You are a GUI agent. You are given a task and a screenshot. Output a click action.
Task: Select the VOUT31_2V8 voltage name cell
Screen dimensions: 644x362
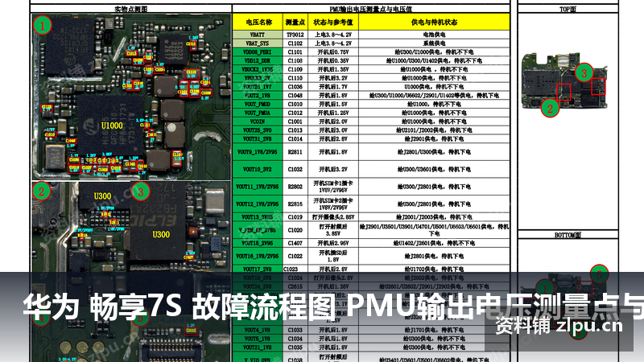pos(258,138)
